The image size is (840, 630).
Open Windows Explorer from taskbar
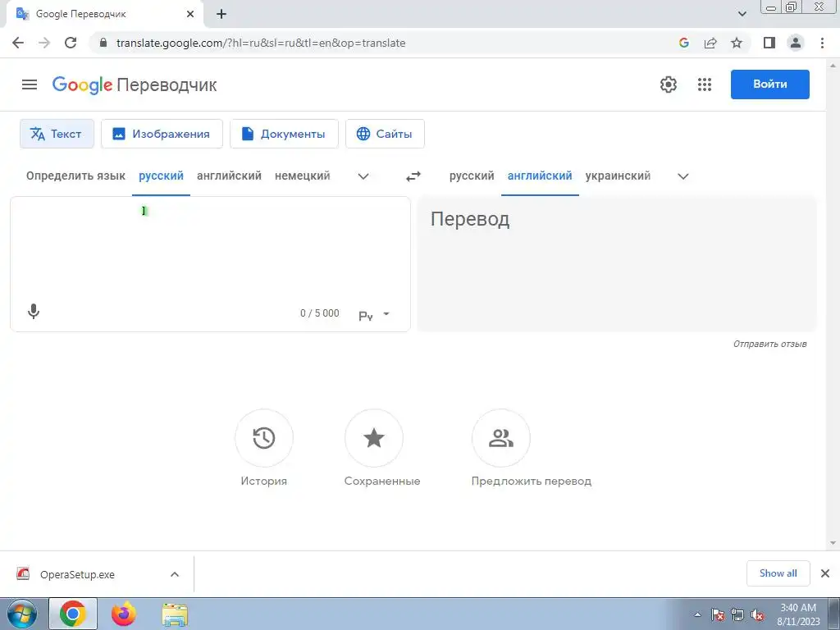175,614
